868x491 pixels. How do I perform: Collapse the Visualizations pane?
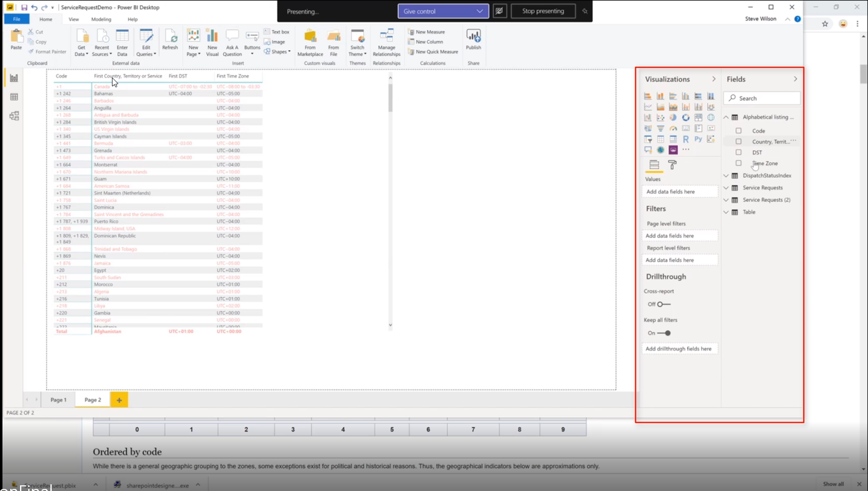(713, 79)
